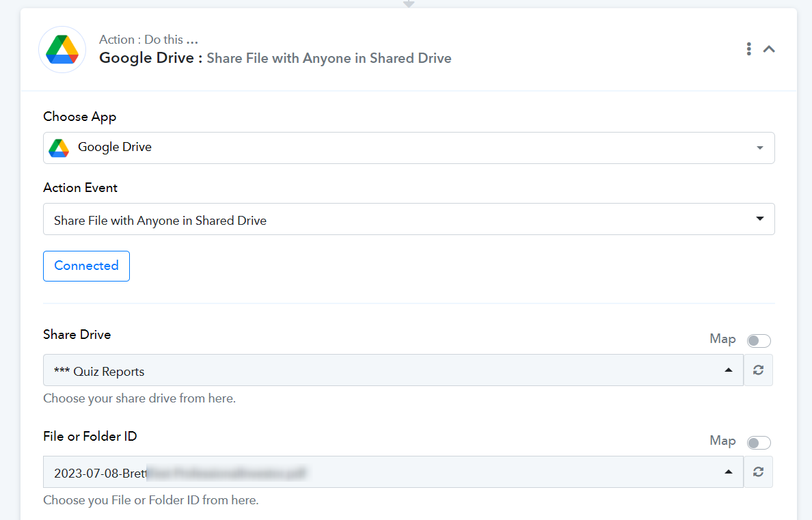Collapse the Google Drive action step
The height and width of the screenshot is (520, 812).
769,49
